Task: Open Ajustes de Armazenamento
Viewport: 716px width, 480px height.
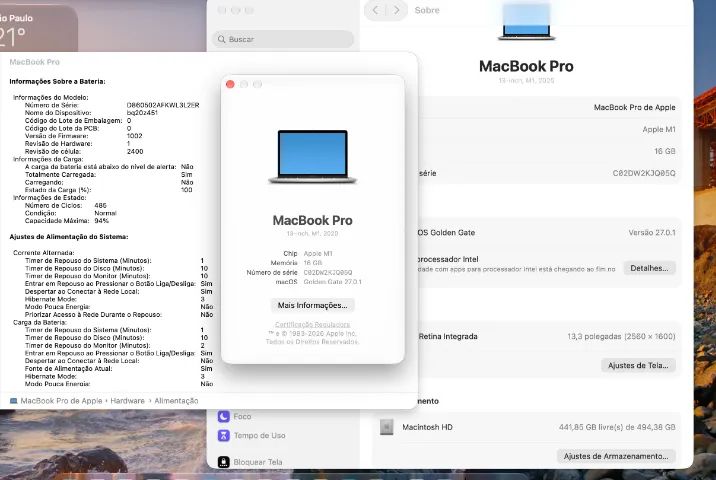Action: pyautogui.click(x=616, y=456)
